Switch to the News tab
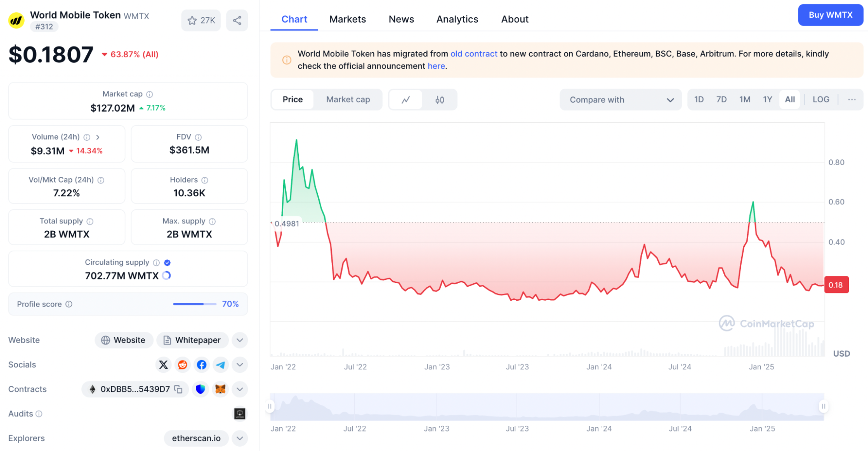Image resolution: width=868 pixels, height=451 pixels. click(401, 19)
